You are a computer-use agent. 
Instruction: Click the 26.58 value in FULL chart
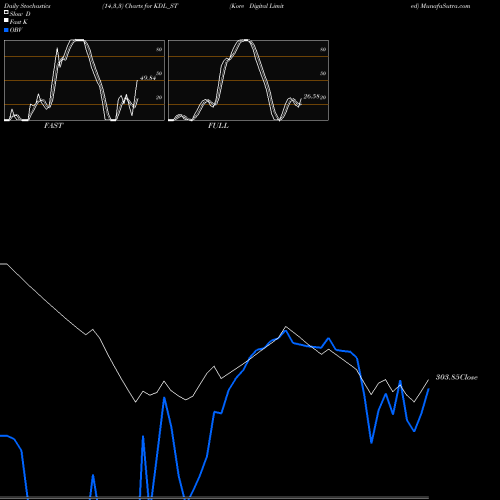tap(311, 97)
